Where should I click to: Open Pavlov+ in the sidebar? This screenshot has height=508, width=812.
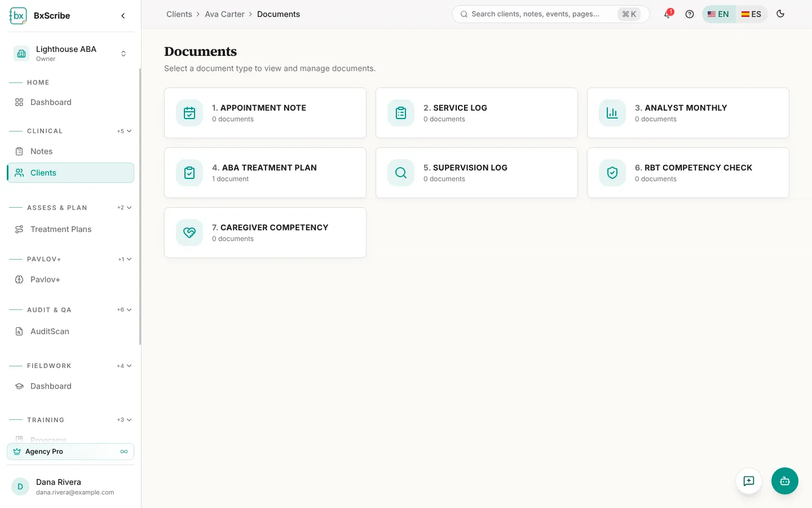70,279
